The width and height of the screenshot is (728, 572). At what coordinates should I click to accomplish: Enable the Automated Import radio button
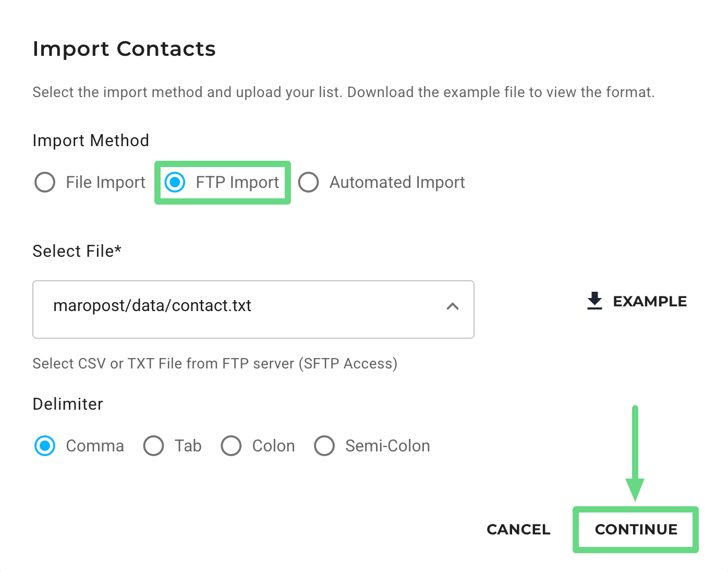pos(308,182)
